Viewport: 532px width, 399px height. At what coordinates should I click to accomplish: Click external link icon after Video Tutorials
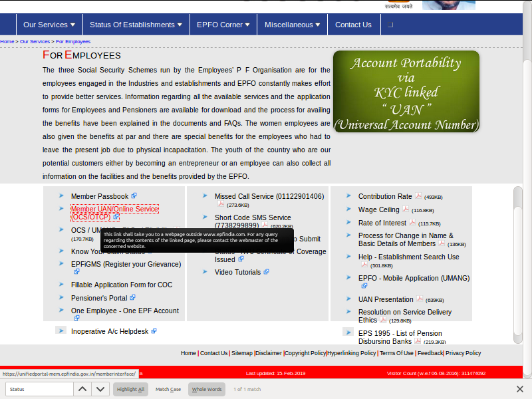[266, 271]
